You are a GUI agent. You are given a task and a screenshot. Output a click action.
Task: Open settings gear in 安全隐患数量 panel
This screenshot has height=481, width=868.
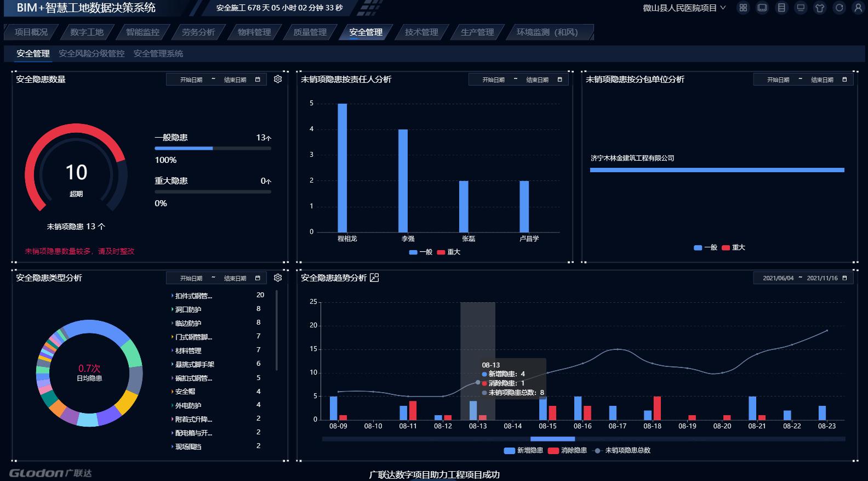pos(278,80)
